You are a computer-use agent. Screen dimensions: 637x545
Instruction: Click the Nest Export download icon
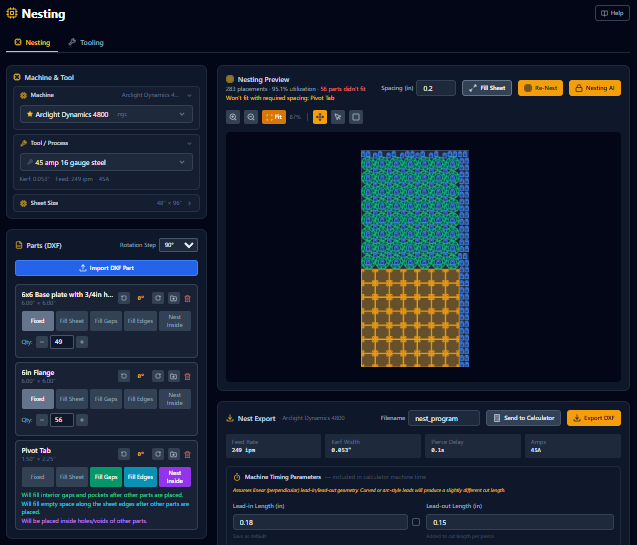point(230,418)
